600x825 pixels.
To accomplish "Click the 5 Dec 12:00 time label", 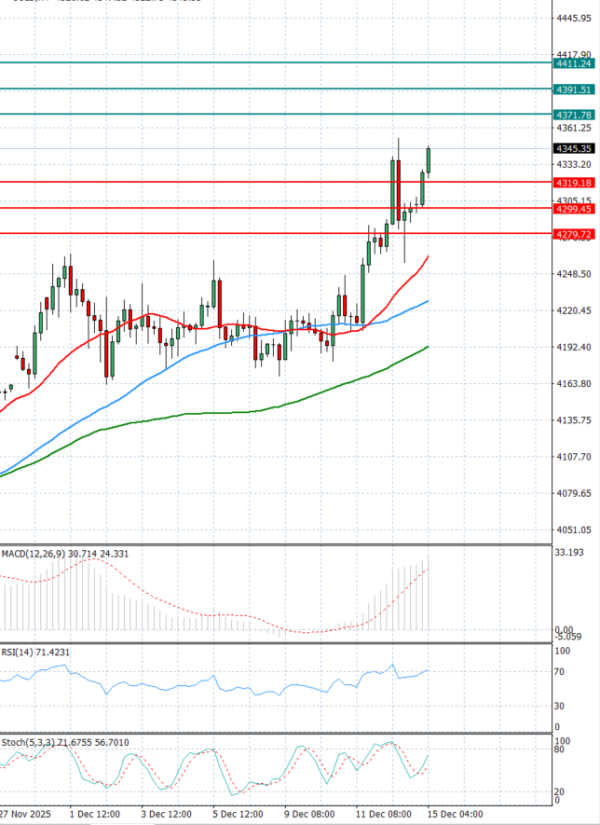I will tap(237, 815).
